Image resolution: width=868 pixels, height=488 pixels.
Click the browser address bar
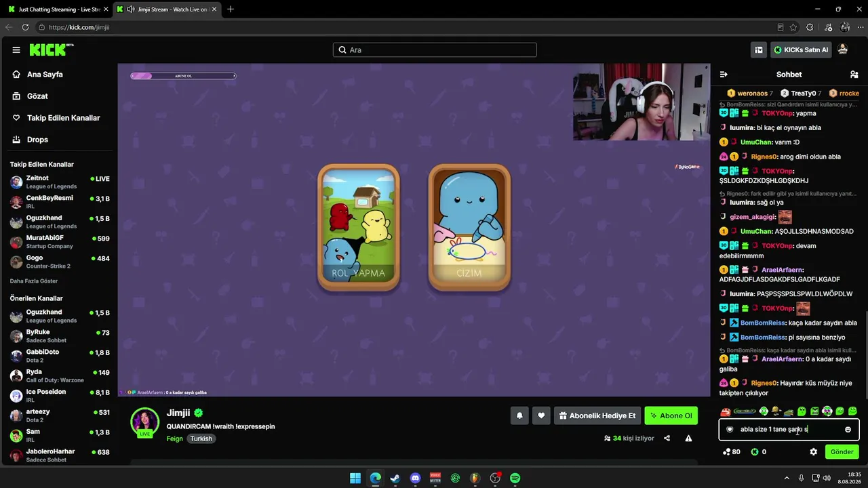click(x=407, y=27)
